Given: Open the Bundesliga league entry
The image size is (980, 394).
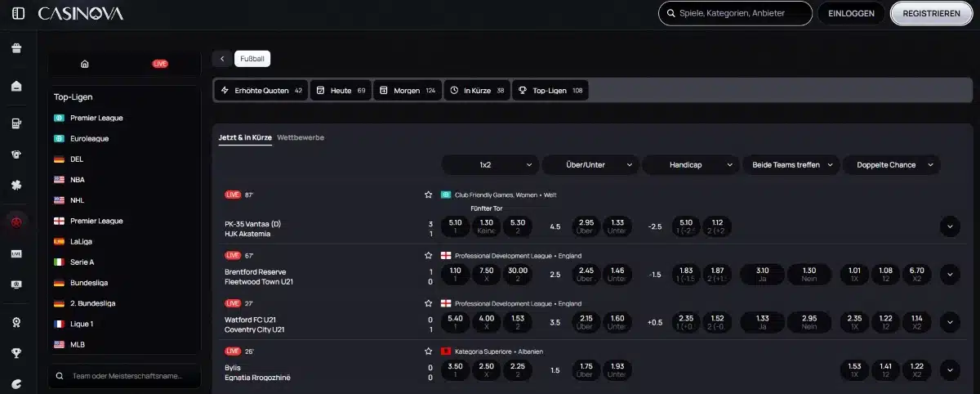Looking at the screenshot, I should point(89,282).
